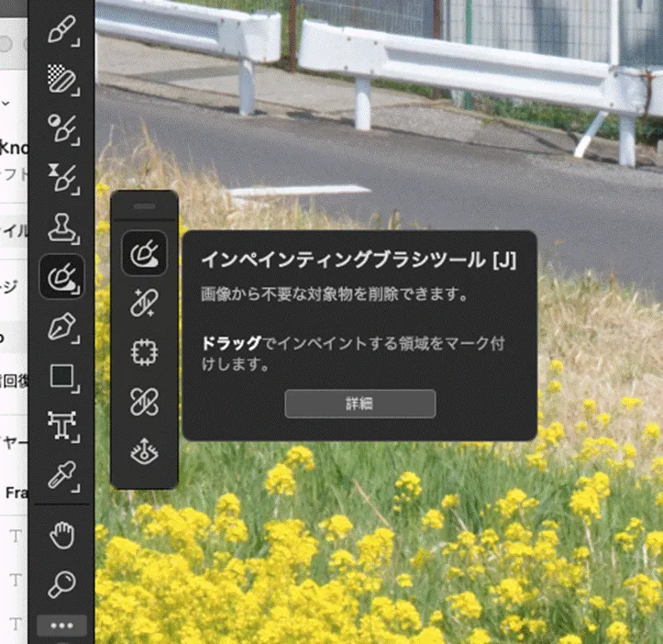
Task: Choose Inpainting Brush in the flyout panel
Action: (x=144, y=253)
